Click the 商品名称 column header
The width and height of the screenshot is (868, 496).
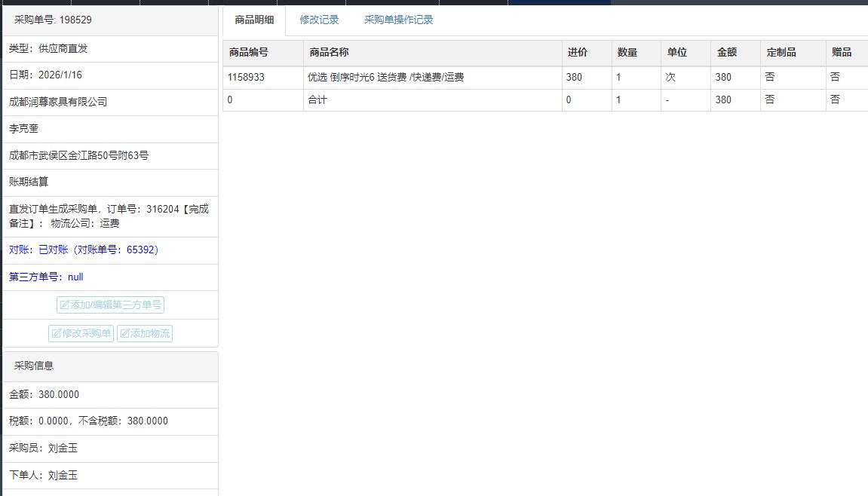coord(329,53)
